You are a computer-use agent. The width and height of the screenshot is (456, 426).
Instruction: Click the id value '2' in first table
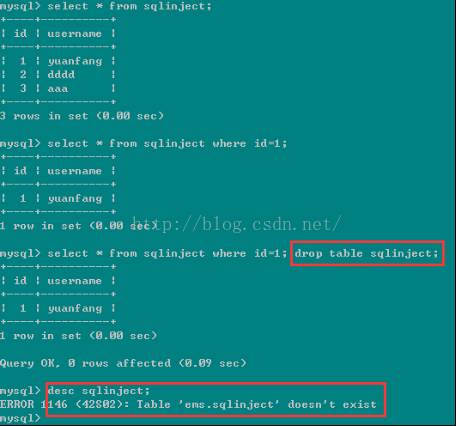click(23, 74)
